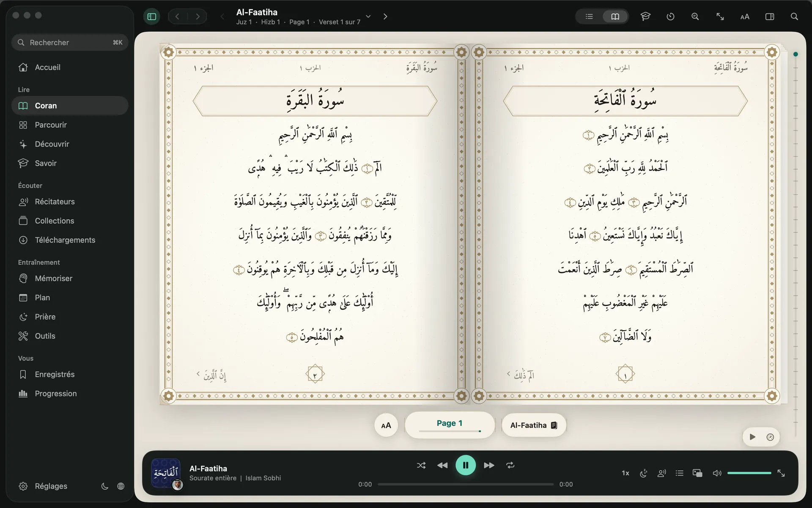
Task: Open Récitateurs in the sidebar
Action: (x=70, y=202)
